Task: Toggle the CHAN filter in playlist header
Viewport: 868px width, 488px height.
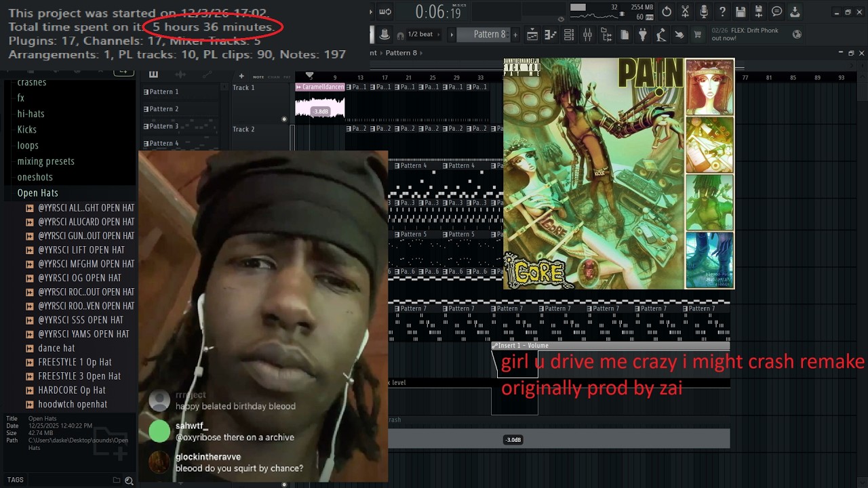Action: click(273, 77)
